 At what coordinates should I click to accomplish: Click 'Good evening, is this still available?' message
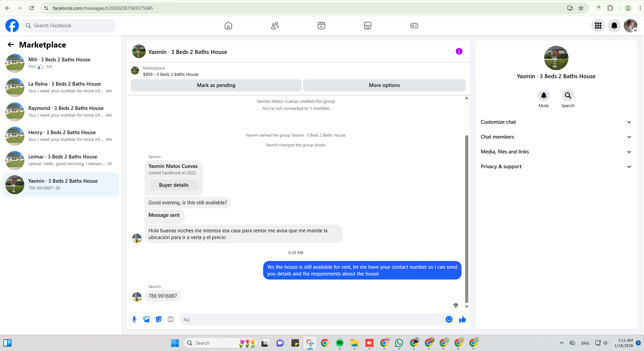(188, 203)
